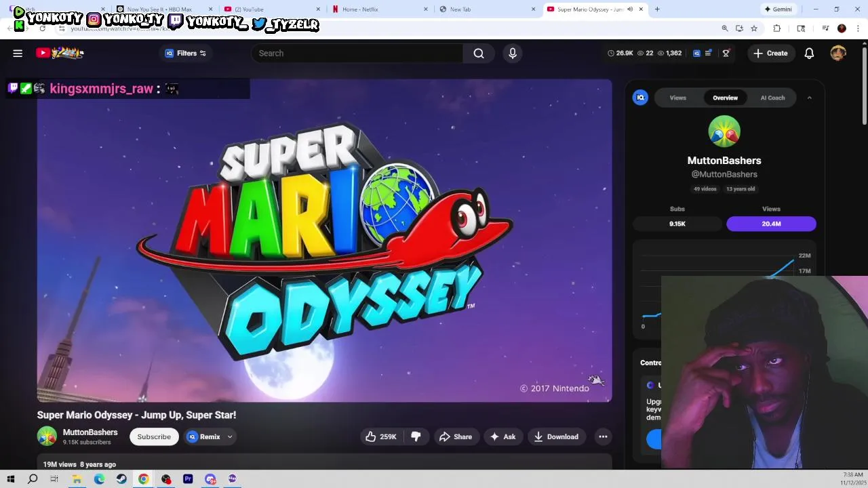Screen dimensions: 868x488
Task: Click the Subs 9.15K stat
Action: point(677,224)
